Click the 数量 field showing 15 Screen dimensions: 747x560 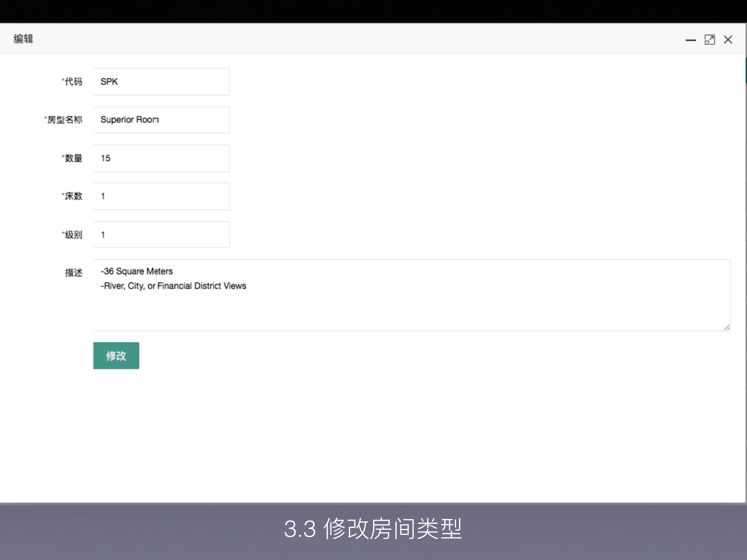click(x=161, y=158)
